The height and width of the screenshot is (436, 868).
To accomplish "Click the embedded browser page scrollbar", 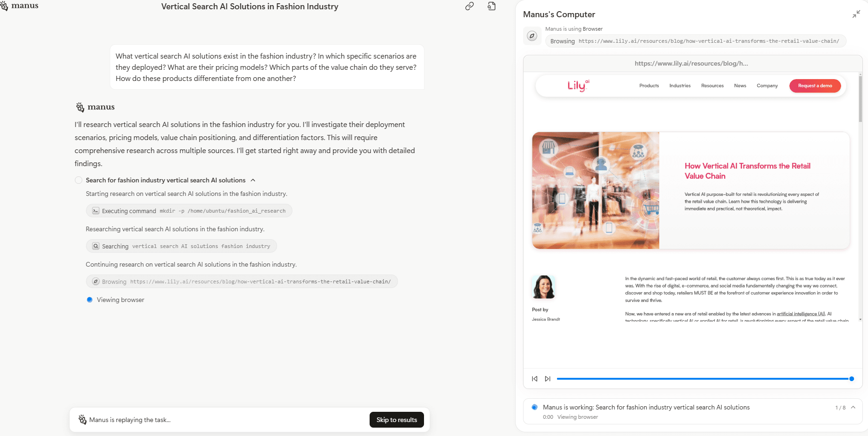I will (x=860, y=100).
